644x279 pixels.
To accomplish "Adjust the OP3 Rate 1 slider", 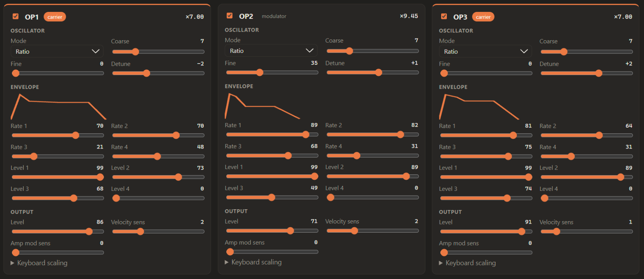I will (486, 135).
